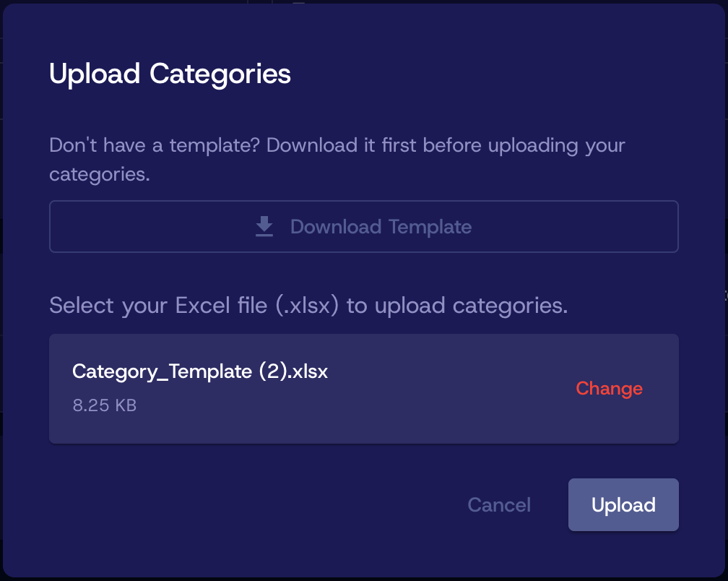The image size is (728, 581).
Task: Click the "Download Template" text label
Action: (x=381, y=227)
